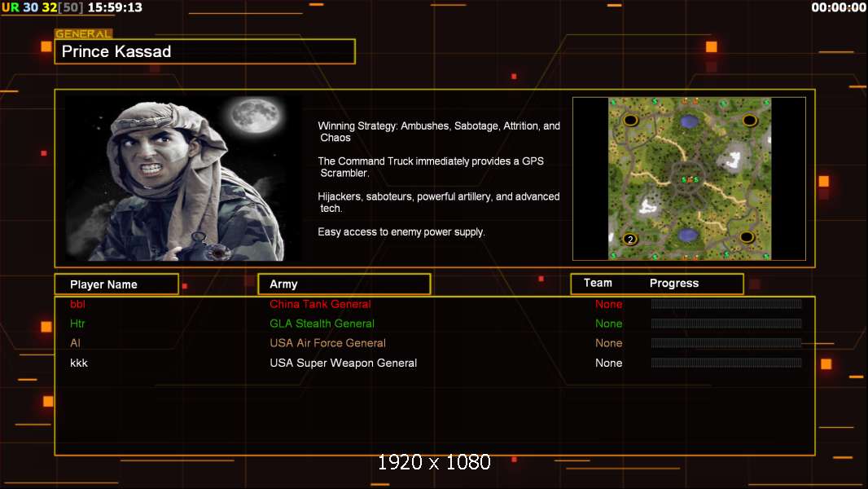The height and width of the screenshot is (489, 868).
Task: Click the map preview thumbnail
Action: pyautogui.click(x=689, y=178)
